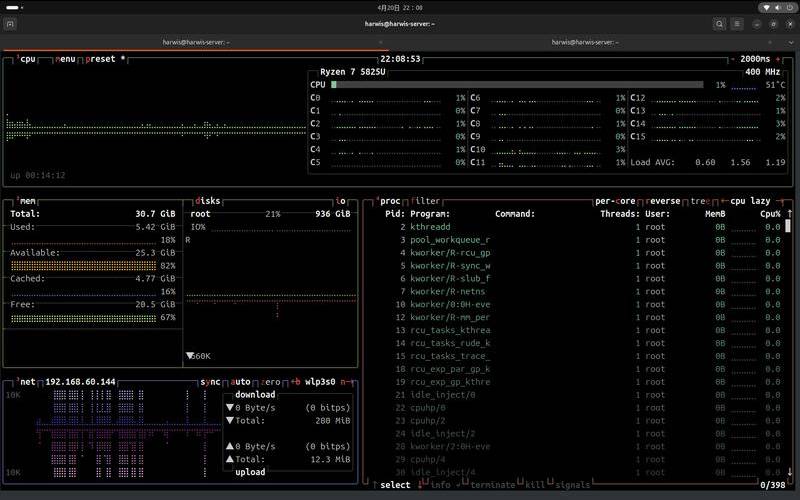Switch to previous network interface with b
The image size is (800, 500).
point(295,382)
